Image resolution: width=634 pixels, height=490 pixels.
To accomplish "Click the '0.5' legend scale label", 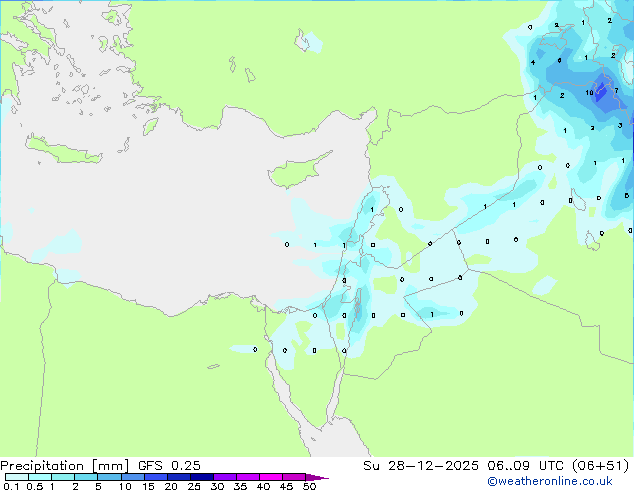I will [x=35, y=486].
